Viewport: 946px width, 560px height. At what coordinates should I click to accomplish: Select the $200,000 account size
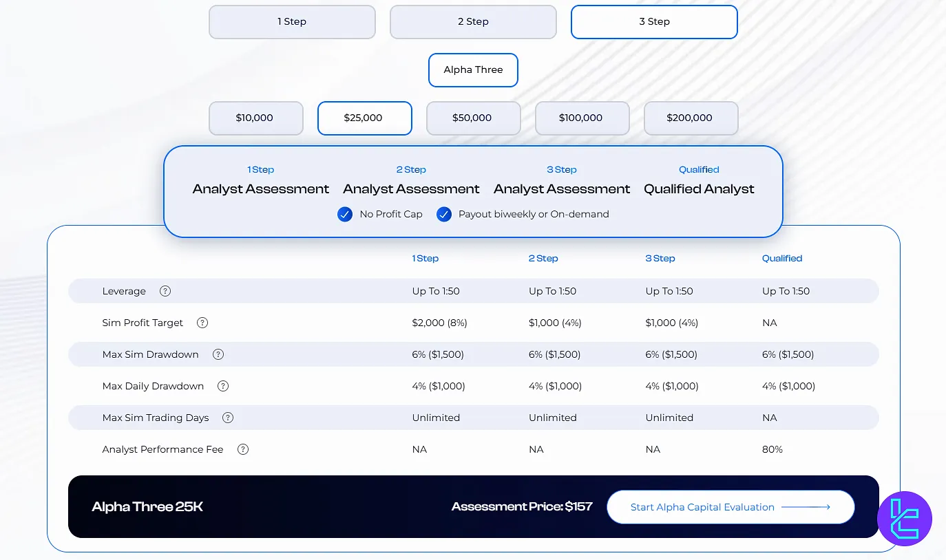[691, 118]
